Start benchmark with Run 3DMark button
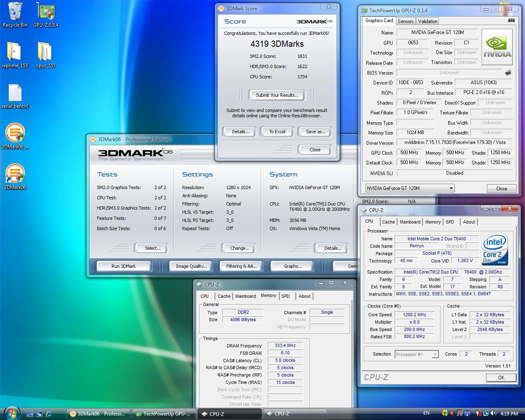525x420 pixels. click(x=123, y=266)
